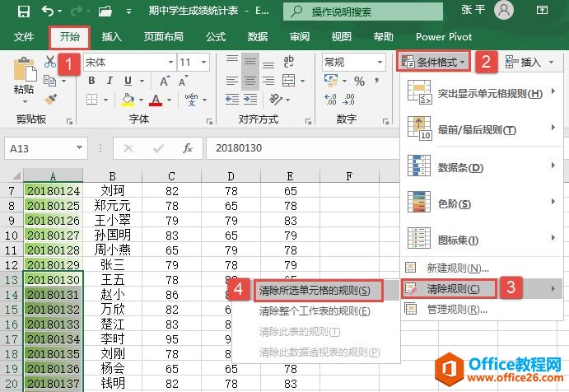Toggle Underline formatting

pyautogui.click(x=128, y=80)
